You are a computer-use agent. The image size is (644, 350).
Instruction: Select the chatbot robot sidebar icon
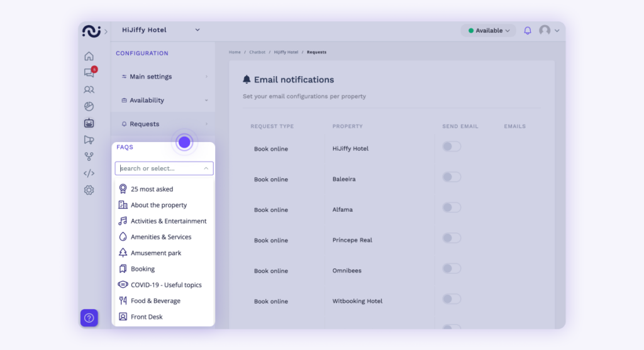click(x=89, y=123)
